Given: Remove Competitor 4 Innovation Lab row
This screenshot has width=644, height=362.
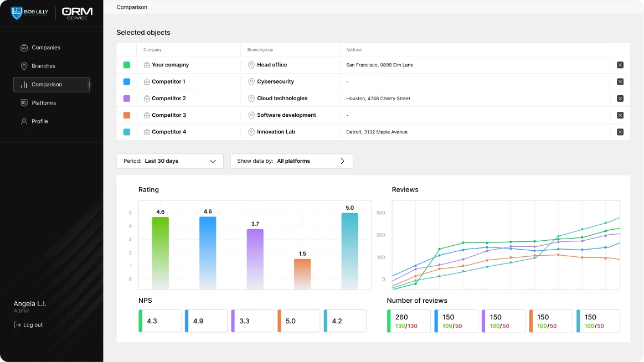Looking at the screenshot, I should 620,132.
